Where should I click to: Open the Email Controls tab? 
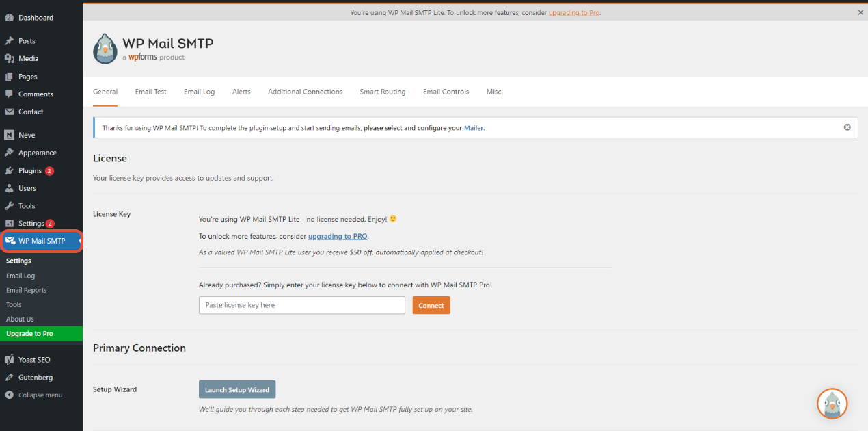point(446,92)
